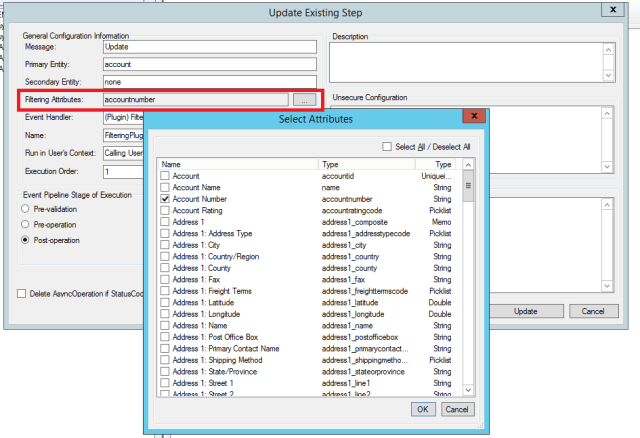Select the accountnumber schema name cell
The height and width of the screenshot is (438, 640).
347,199
